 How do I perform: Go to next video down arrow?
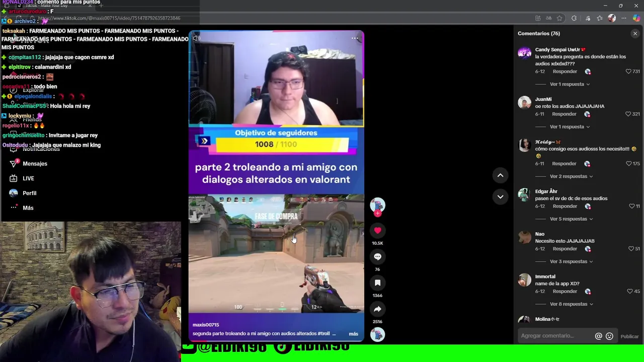pos(500,197)
